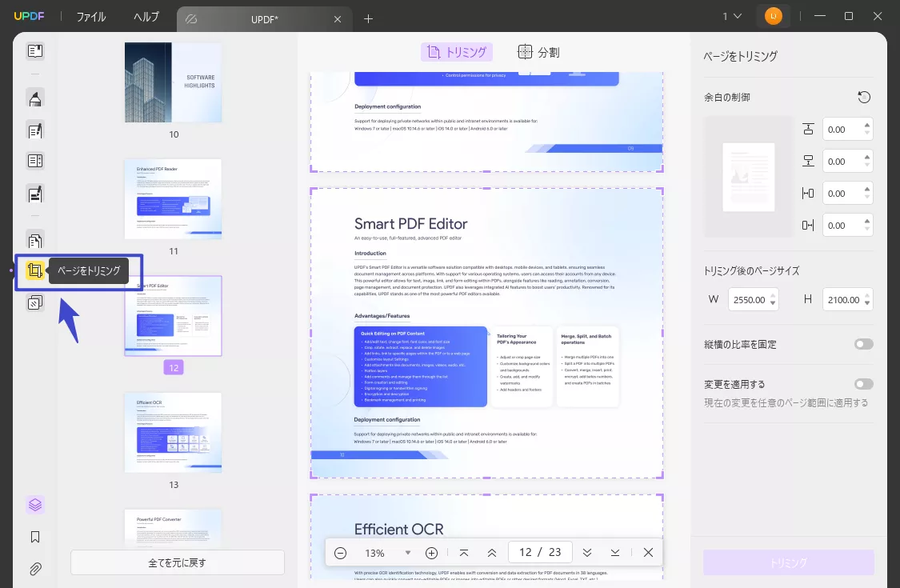The image size is (900, 588).
Task: Select the 分割 split mode tab
Action: click(538, 52)
